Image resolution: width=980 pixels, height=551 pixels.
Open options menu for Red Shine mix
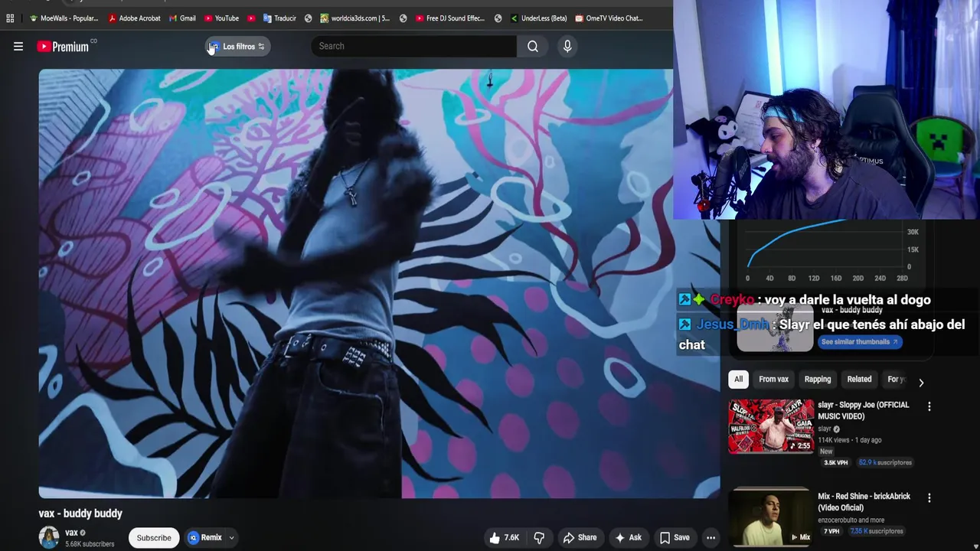coord(929,498)
